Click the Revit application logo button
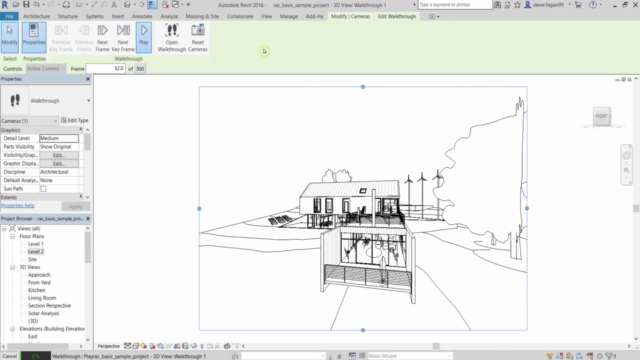This screenshot has width=640, height=360. click(5, 4)
